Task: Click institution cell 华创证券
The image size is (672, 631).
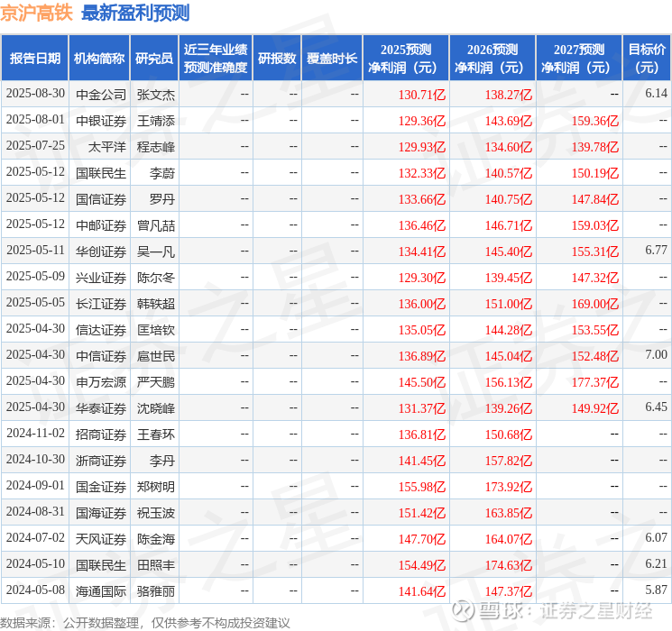Action: point(101,251)
